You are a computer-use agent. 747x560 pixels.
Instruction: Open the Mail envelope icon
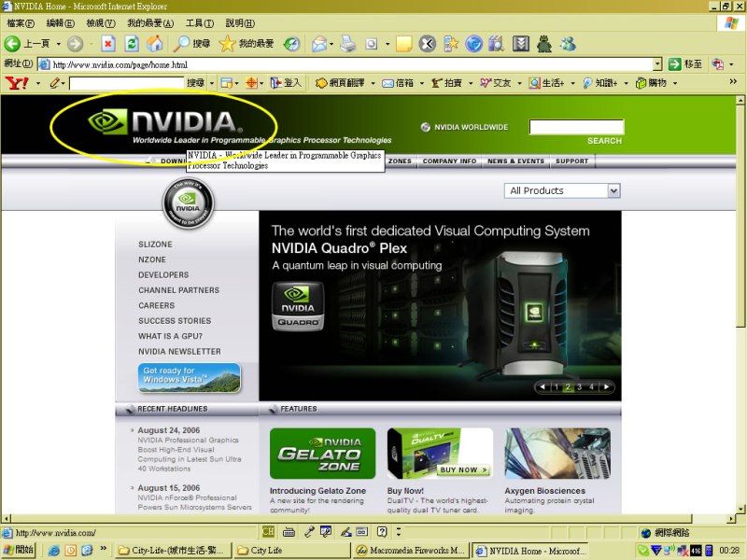pyautogui.click(x=319, y=44)
